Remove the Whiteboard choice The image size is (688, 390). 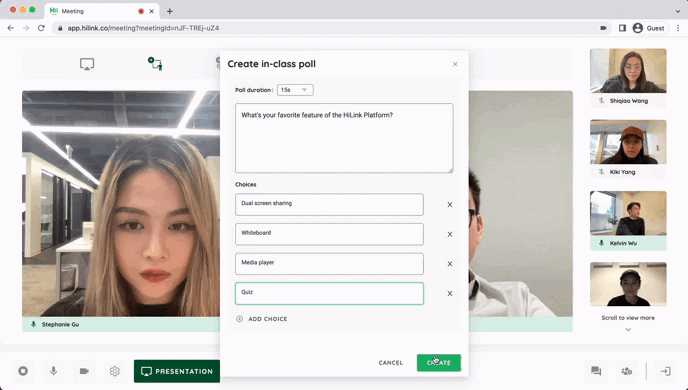pos(450,234)
